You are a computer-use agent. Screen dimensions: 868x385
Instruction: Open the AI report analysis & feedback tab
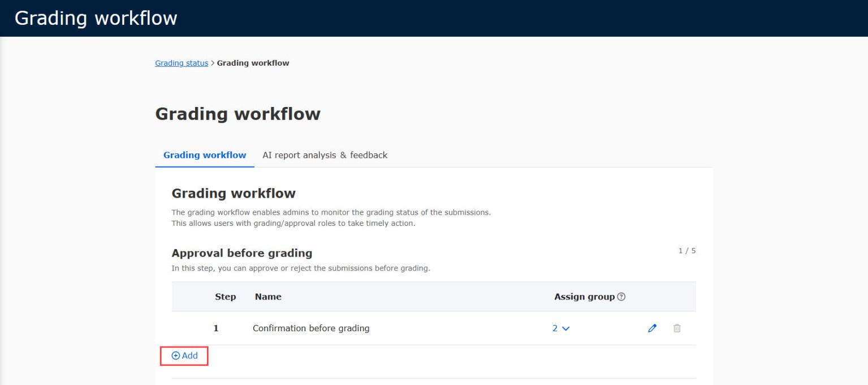tap(325, 155)
